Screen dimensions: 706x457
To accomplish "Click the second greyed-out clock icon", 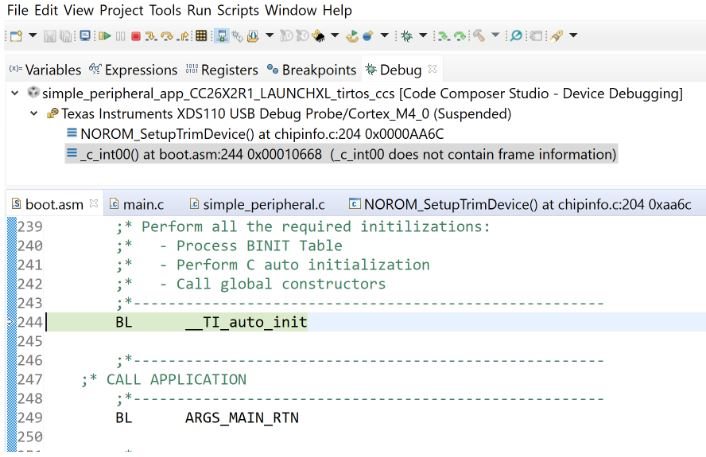I will pos(303,36).
